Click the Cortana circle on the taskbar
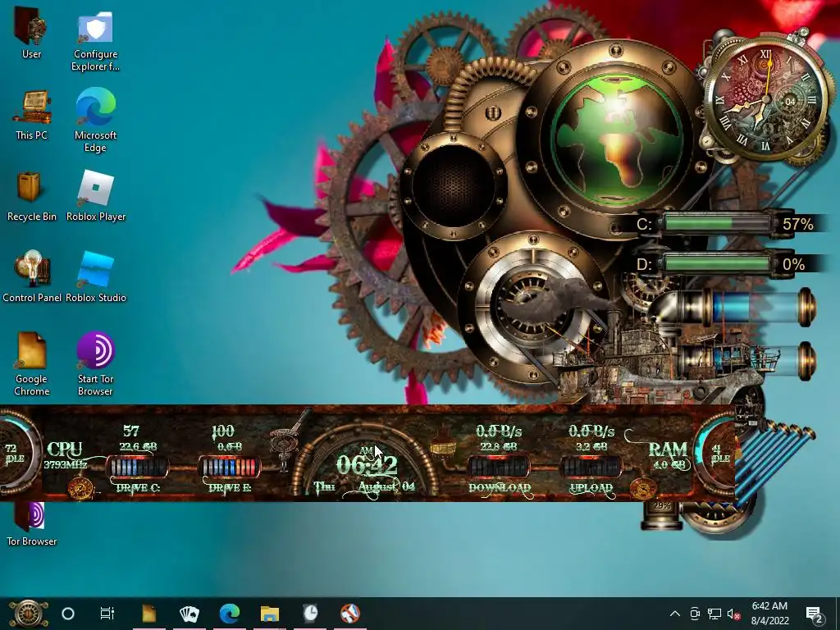This screenshot has width=840, height=630. tap(68, 614)
